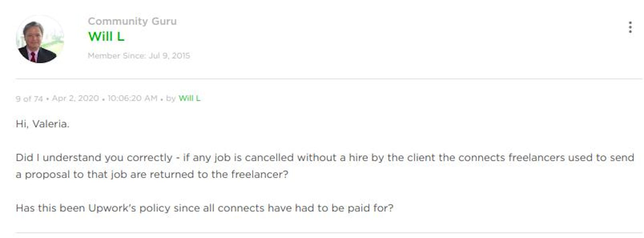Click the Jul 9, 2015 join date

click(169, 56)
